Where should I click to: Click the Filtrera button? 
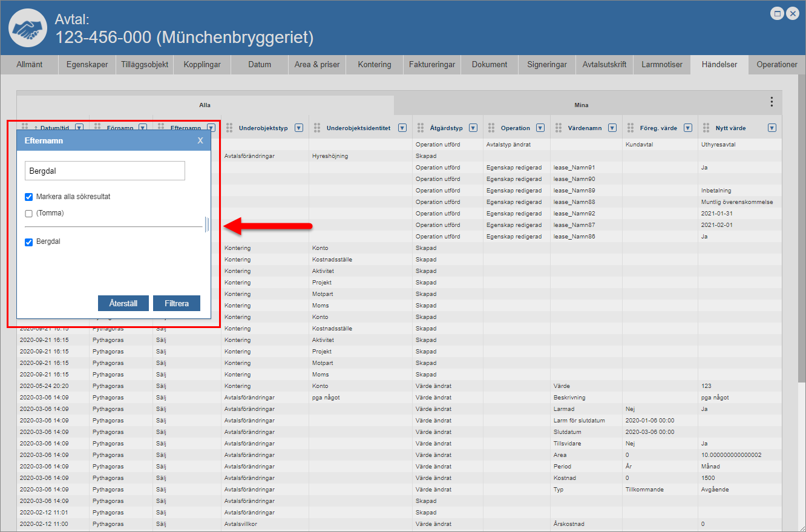(176, 303)
